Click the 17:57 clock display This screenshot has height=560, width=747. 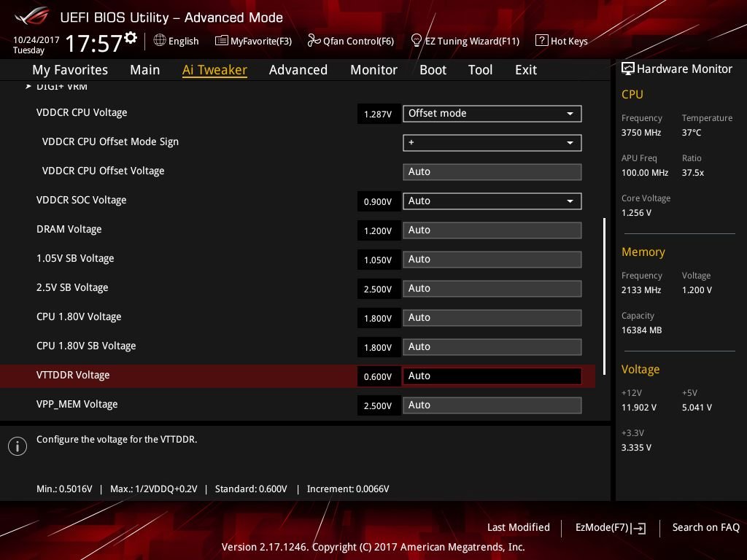(94, 43)
